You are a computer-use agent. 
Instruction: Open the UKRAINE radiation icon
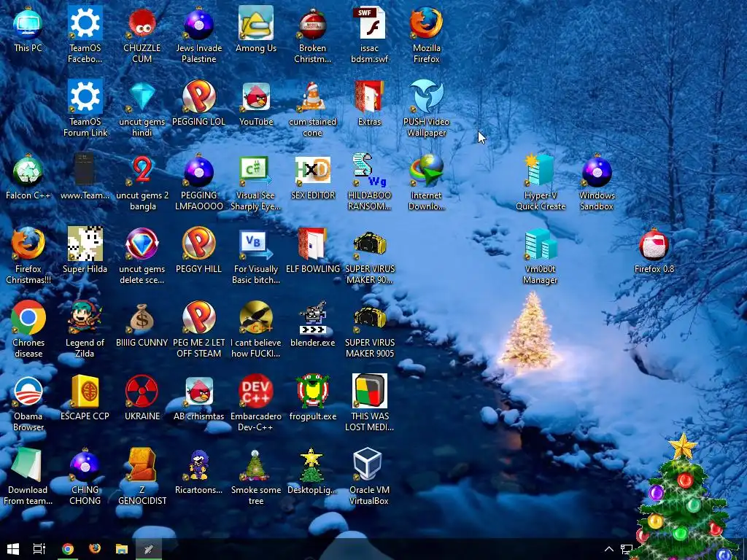point(142,392)
